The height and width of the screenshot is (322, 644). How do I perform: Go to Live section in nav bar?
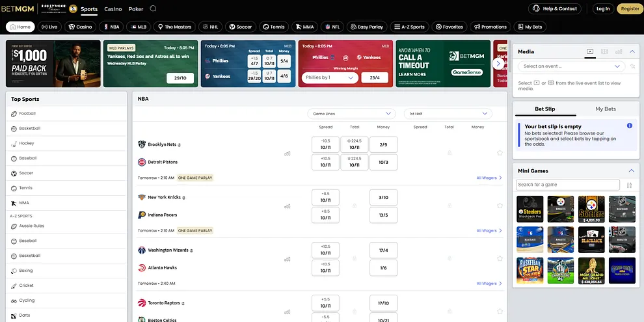coord(49,27)
